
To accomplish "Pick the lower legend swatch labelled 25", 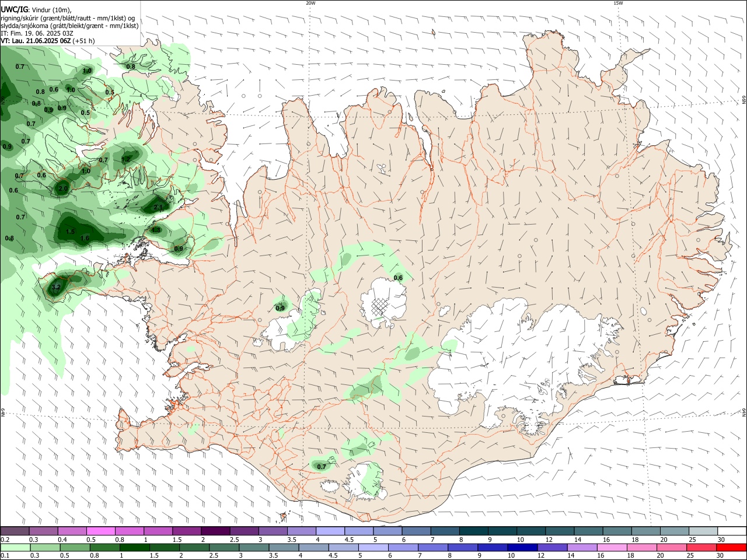I will click(x=700, y=547).
